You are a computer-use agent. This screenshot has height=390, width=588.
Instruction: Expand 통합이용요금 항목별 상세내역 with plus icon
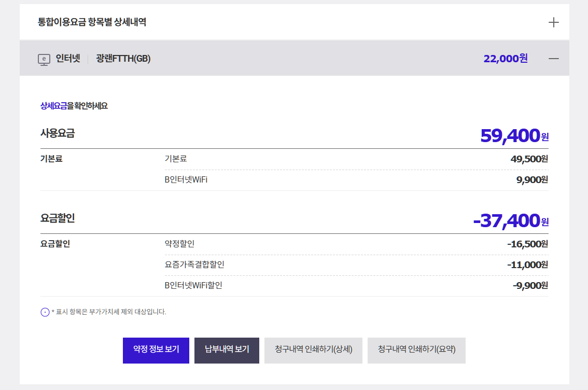pyautogui.click(x=553, y=22)
